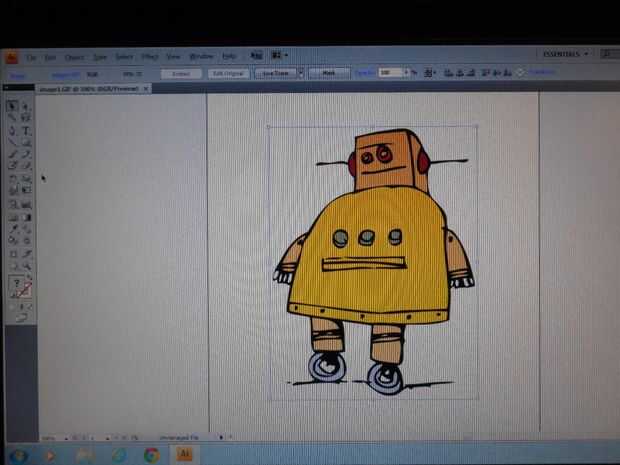Select the Lasso tool
The height and width of the screenshot is (465, 620).
tap(26, 118)
